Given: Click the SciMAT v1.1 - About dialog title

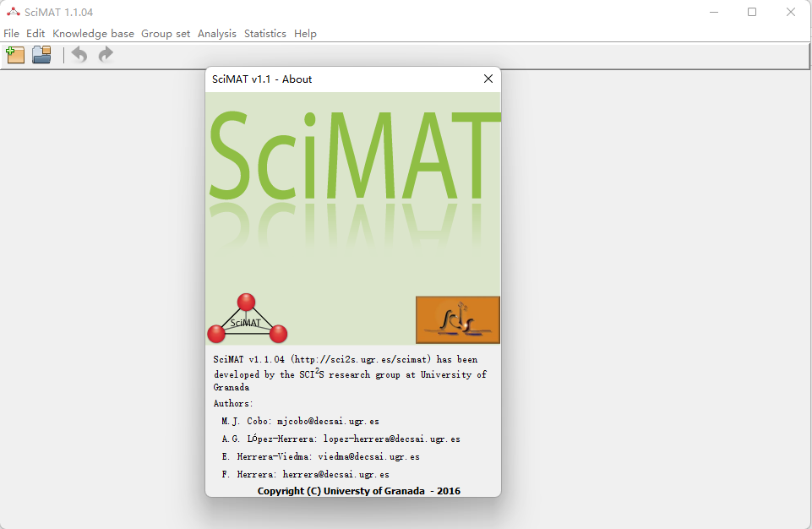Looking at the screenshot, I should tap(262, 79).
